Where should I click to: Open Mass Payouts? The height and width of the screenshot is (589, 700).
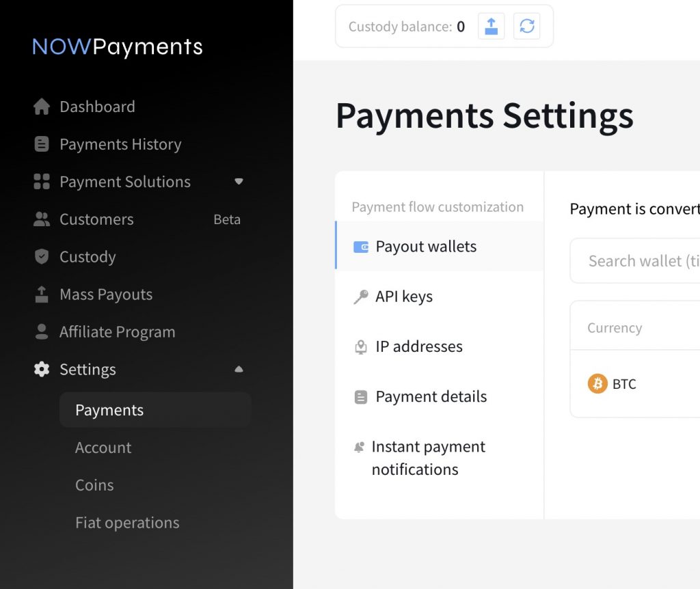pyautogui.click(x=106, y=294)
